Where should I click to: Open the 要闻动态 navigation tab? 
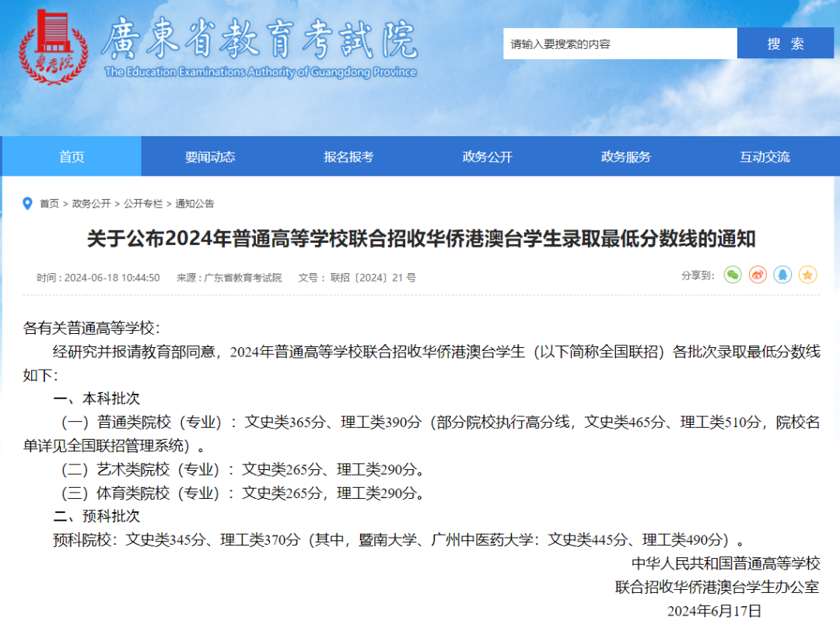click(x=210, y=156)
